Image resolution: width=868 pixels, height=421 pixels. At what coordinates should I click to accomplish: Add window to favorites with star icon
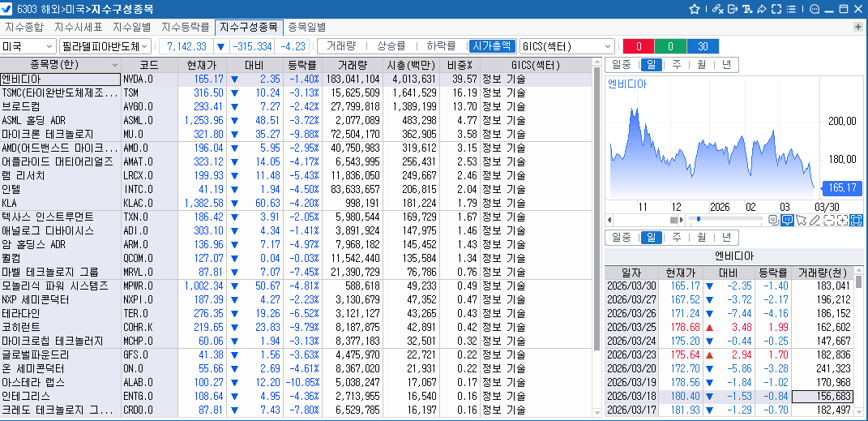[695, 9]
